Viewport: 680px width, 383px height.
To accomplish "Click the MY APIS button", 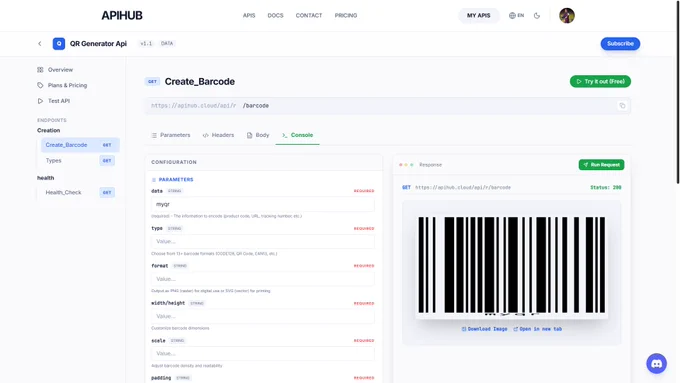I will (478, 16).
